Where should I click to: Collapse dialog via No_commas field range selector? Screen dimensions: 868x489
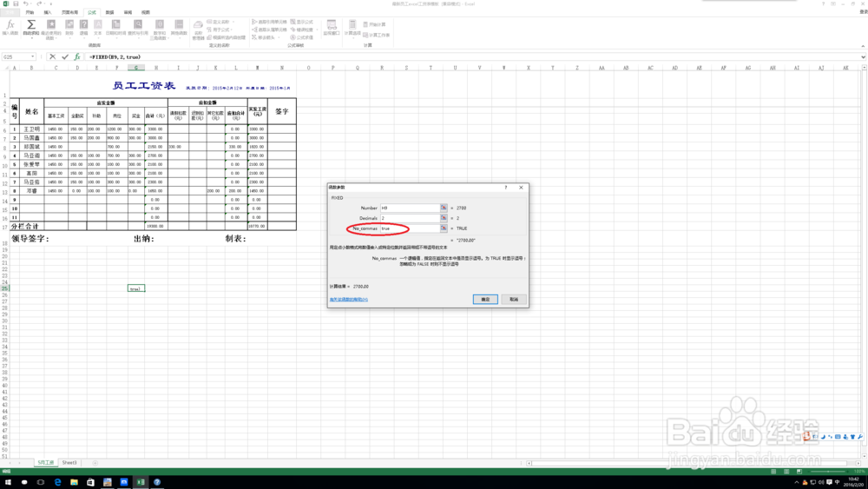tap(444, 228)
